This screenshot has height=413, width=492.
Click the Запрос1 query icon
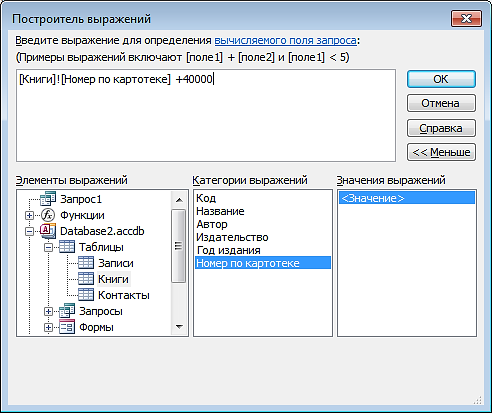pos(48,199)
